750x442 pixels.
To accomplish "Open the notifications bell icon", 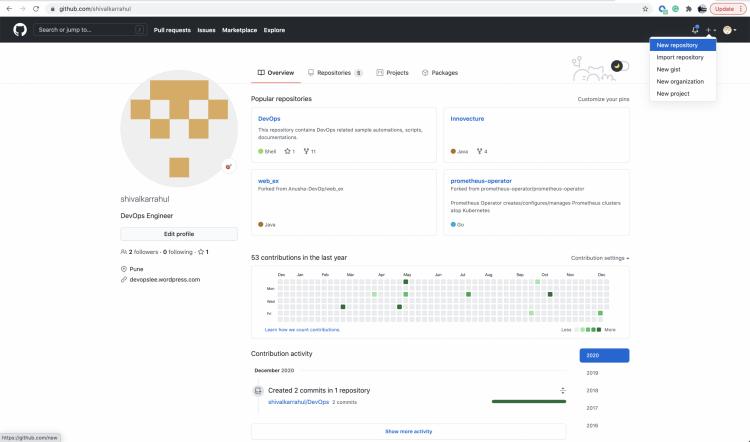I will (695, 30).
